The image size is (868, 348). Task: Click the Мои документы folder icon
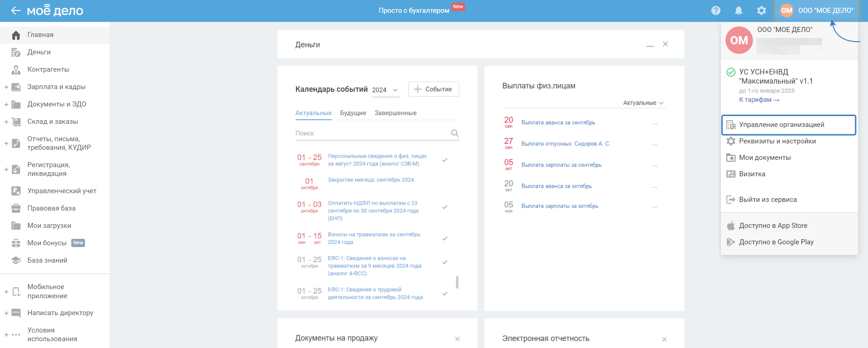pyautogui.click(x=731, y=158)
